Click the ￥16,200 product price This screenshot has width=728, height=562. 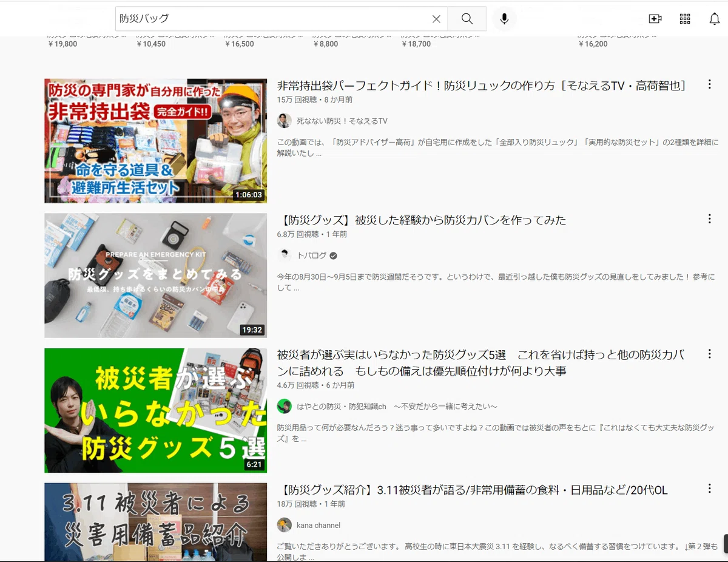(593, 44)
